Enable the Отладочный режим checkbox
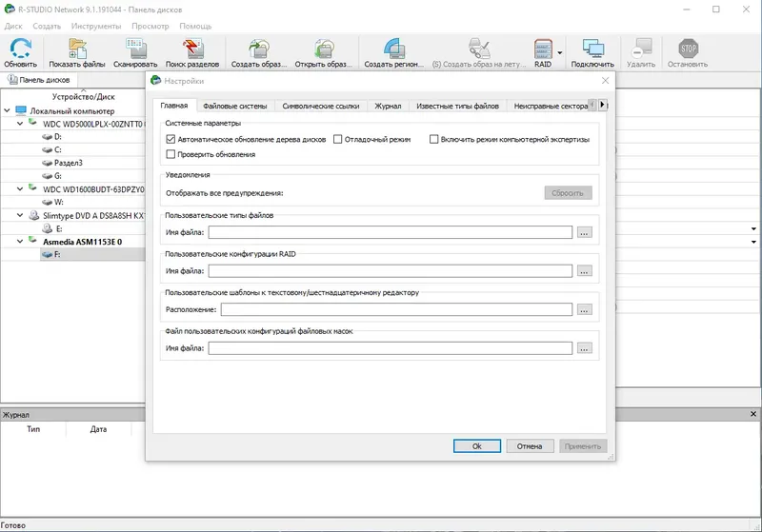The width and height of the screenshot is (762, 532). click(338, 139)
